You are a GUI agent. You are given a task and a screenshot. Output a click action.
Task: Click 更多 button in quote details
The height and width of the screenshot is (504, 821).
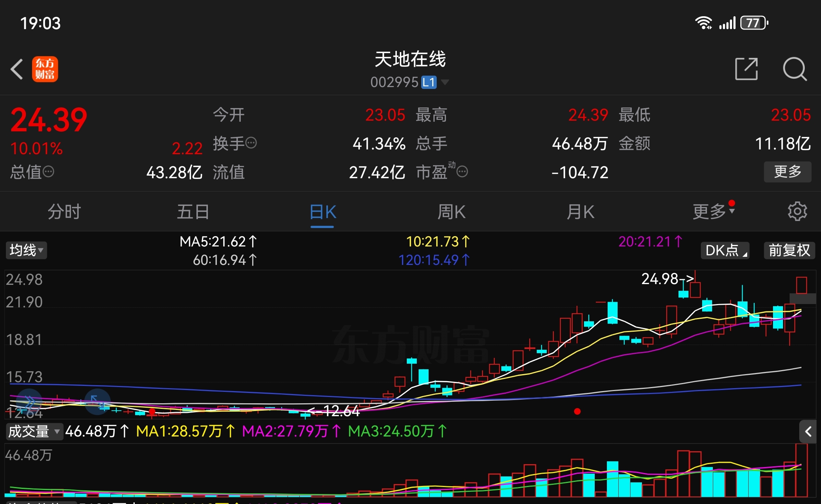[787, 172]
